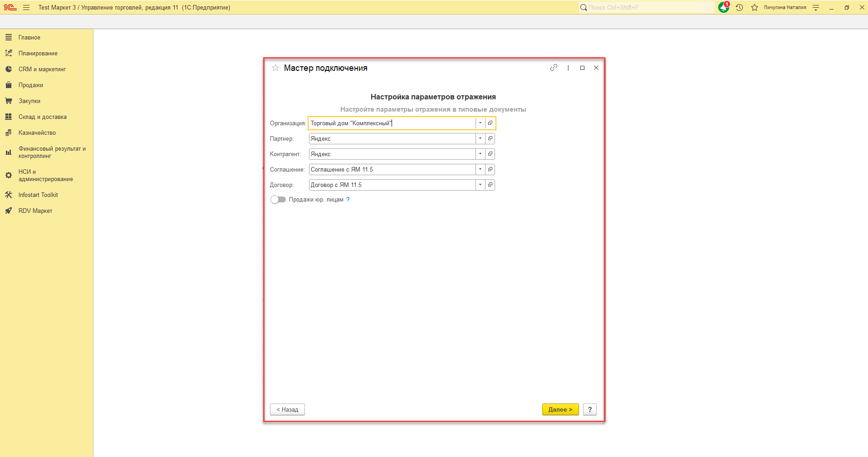Close the Мастер подключения dialog
The width and height of the screenshot is (868, 457).
[596, 68]
